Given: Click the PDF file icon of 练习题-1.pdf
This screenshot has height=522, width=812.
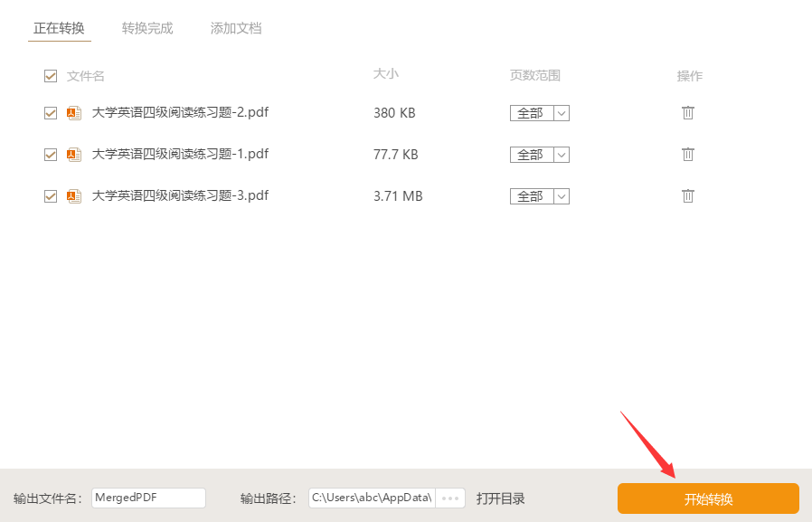Looking at the screenshot, I should pos(74,155).
